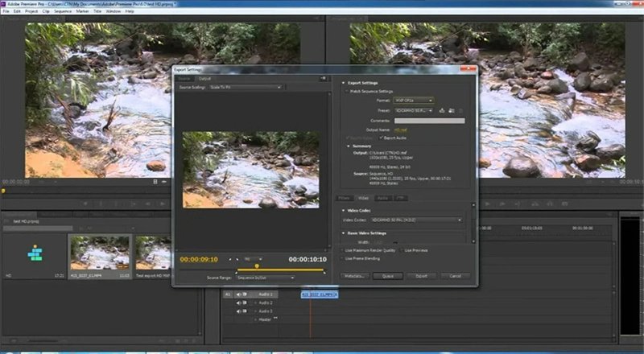
Task: Open the preview zoom level dropdown
Action: click(253, 259)
